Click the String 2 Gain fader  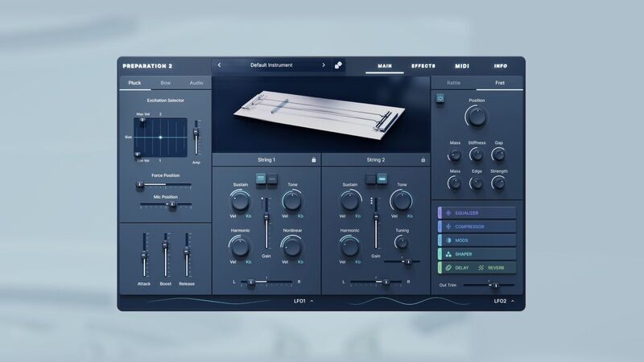[375, 223]
